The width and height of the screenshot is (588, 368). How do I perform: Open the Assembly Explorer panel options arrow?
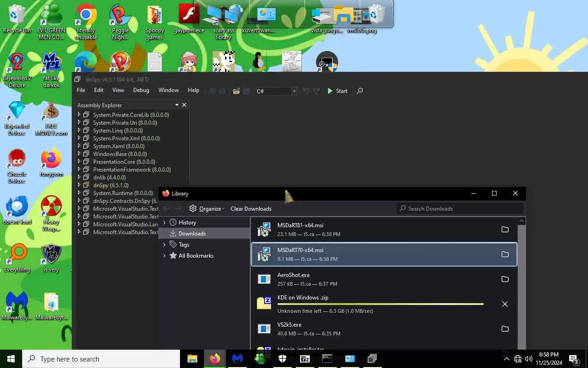[176, 105]
